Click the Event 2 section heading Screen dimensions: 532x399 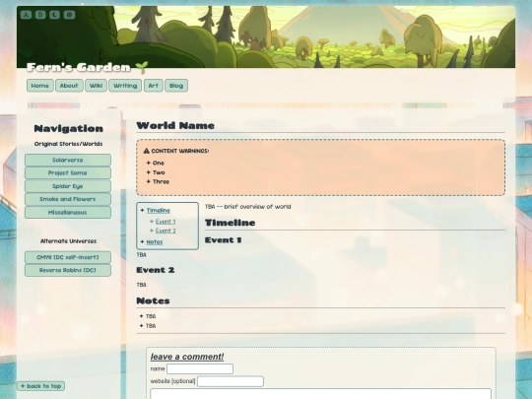[x=156, y=270]
